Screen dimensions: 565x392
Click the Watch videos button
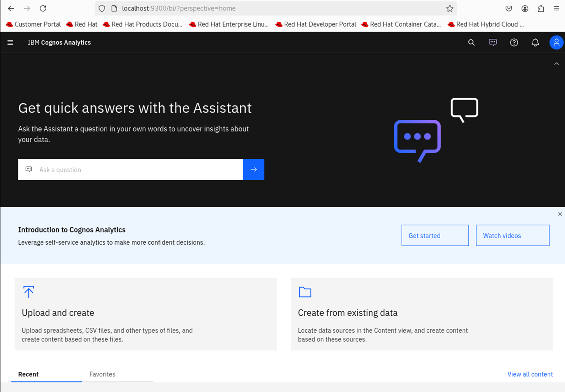pos(512,235)
